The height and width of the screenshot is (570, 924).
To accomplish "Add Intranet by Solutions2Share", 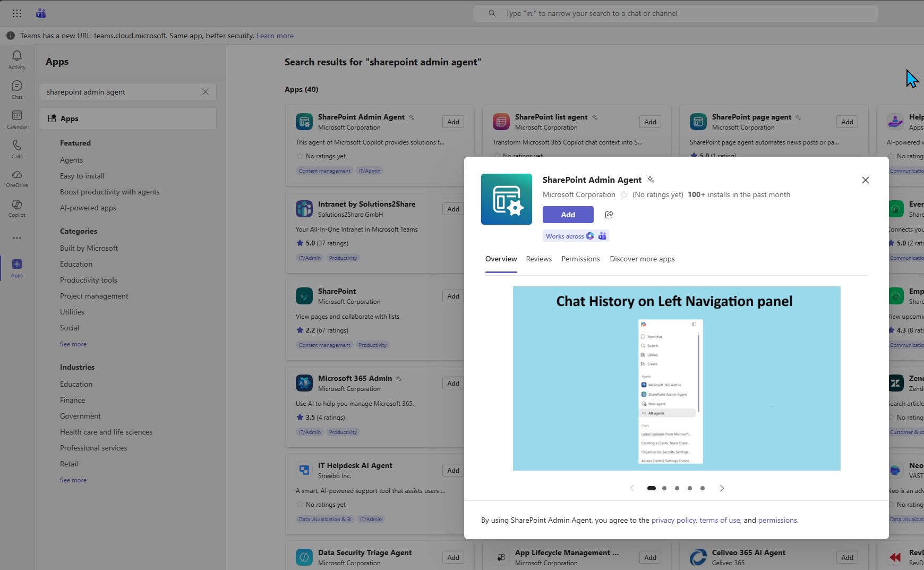I will [453, 209].
